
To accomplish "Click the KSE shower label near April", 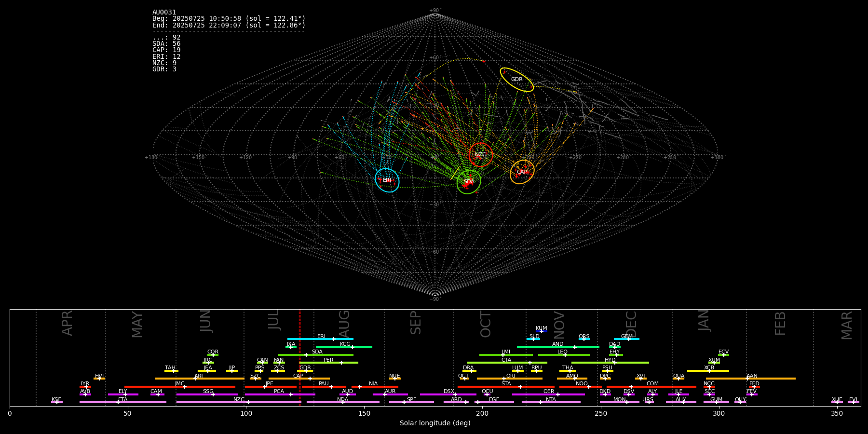I will coord(56,399).
